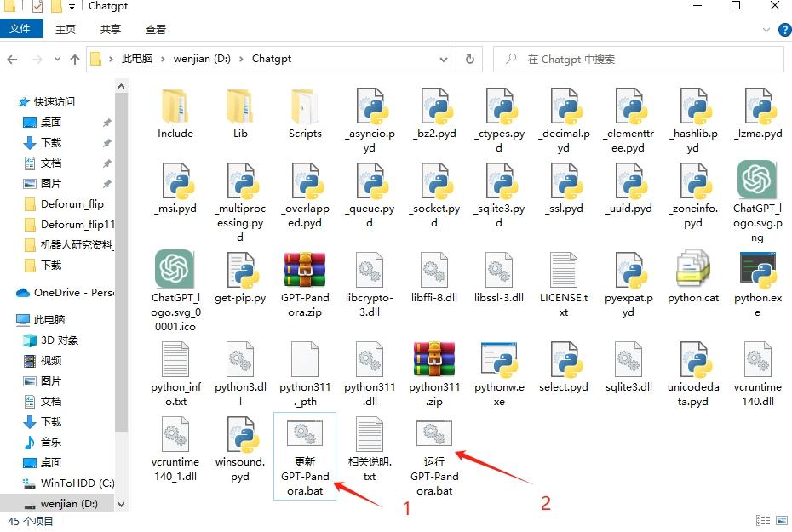
Task: Open 3D 对象 in the sidebar
Action: point(59,340)
